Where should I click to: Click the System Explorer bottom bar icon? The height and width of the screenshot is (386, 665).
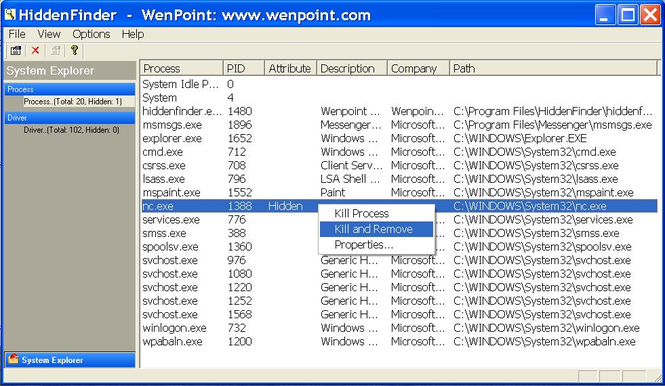click(13, 359)
